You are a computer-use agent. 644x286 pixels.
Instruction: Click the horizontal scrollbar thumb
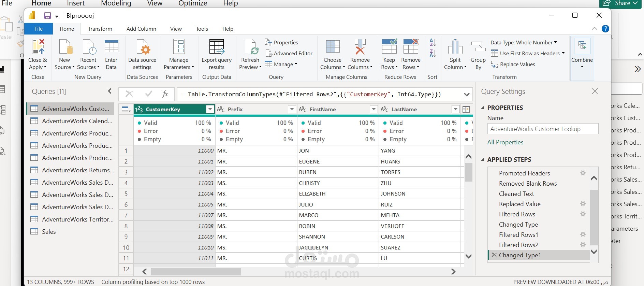click(196, 272)
